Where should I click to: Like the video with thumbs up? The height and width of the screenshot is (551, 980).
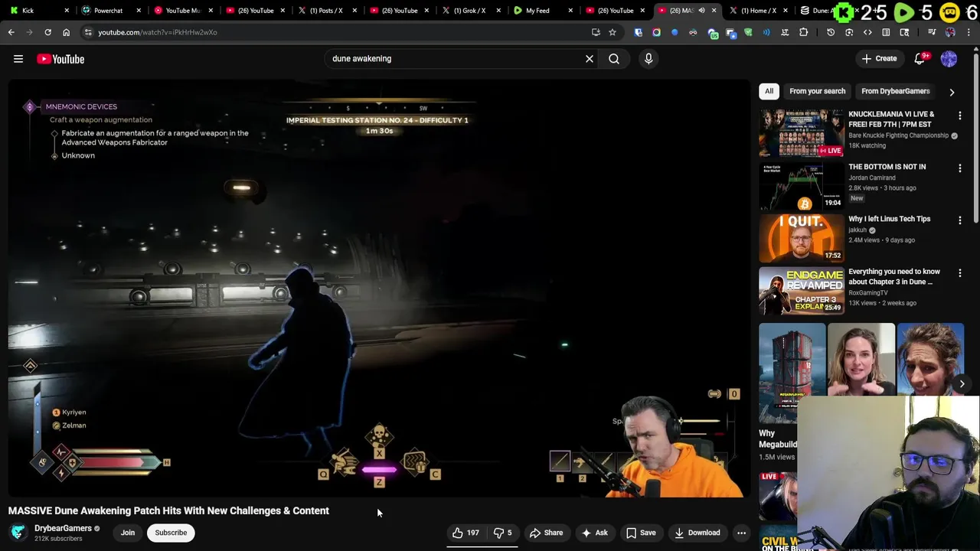click(465, 533)
